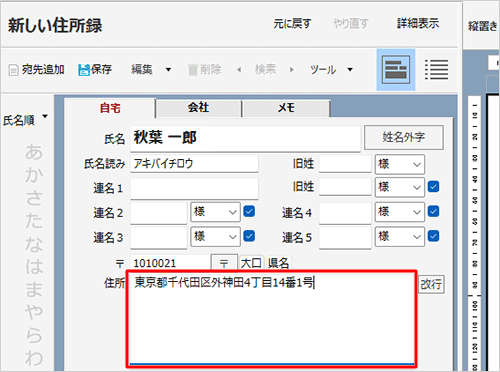Screen dimensions: 500x372
Task: Open honorific dropdown in second 旧姓 row
Action: [400, 187]
